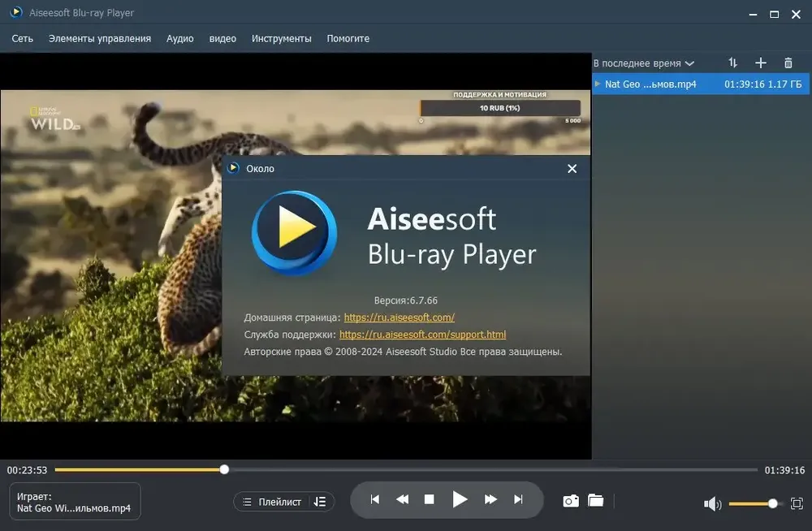The width and height of the screenshot is (812, 531).
Task: Open the Инструменты menu
Action: (281, 38)
